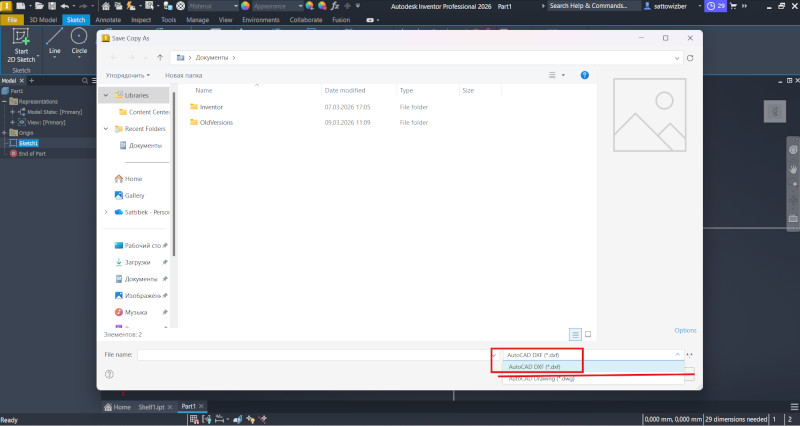This screenshot has width=800, height=426.
Task: Click the Новая папка button
Action: point(184,76)
